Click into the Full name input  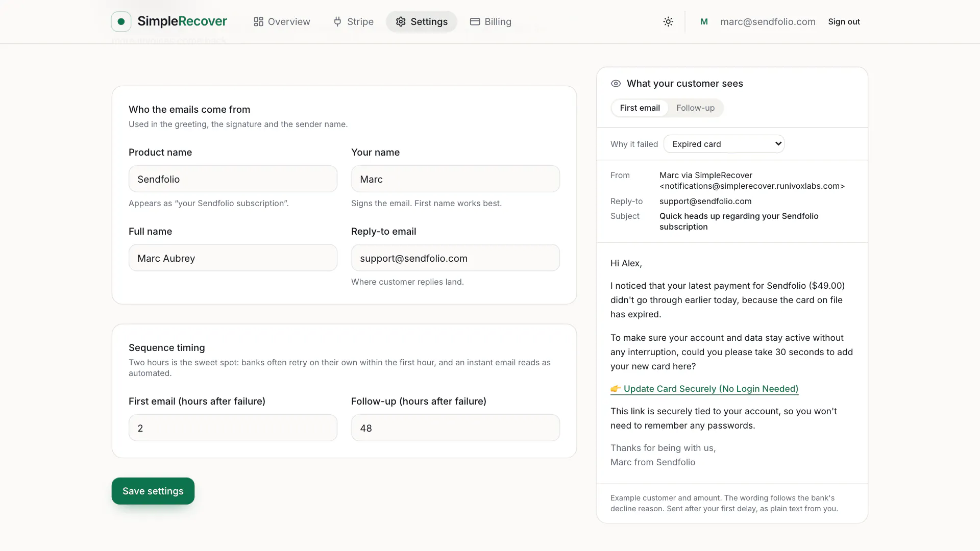(x=233, y=258)
